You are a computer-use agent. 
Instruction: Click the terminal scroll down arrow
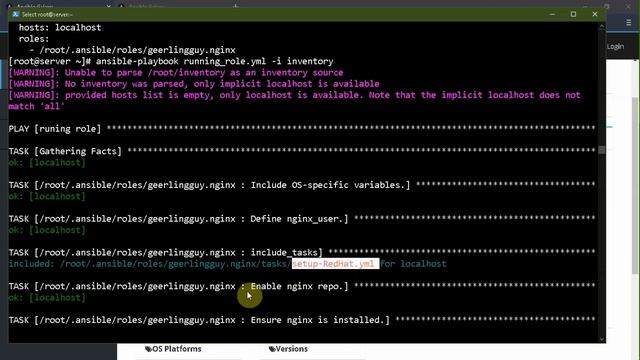click(602, 339)
